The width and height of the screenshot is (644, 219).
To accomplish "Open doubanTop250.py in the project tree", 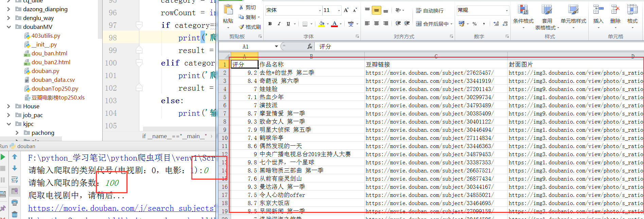I will click(x=55, y=89).
